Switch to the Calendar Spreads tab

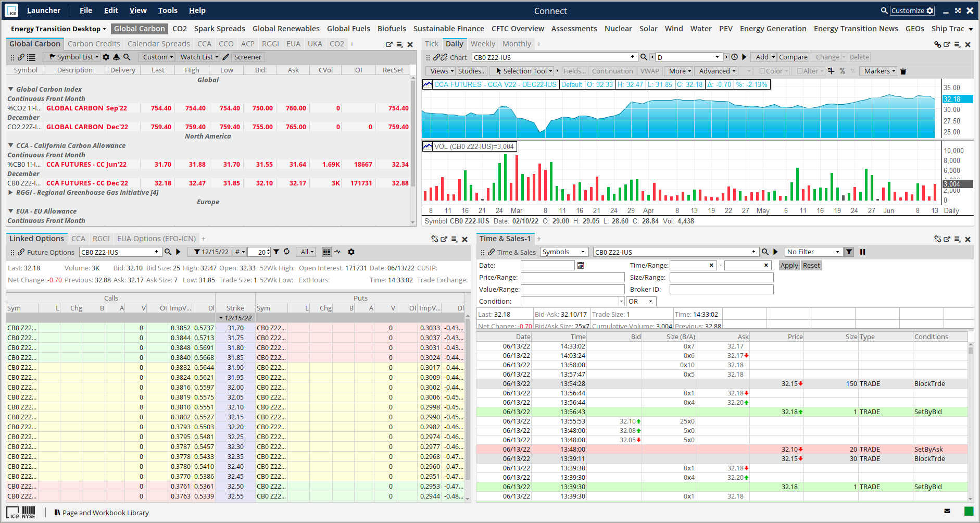[159, 44]
